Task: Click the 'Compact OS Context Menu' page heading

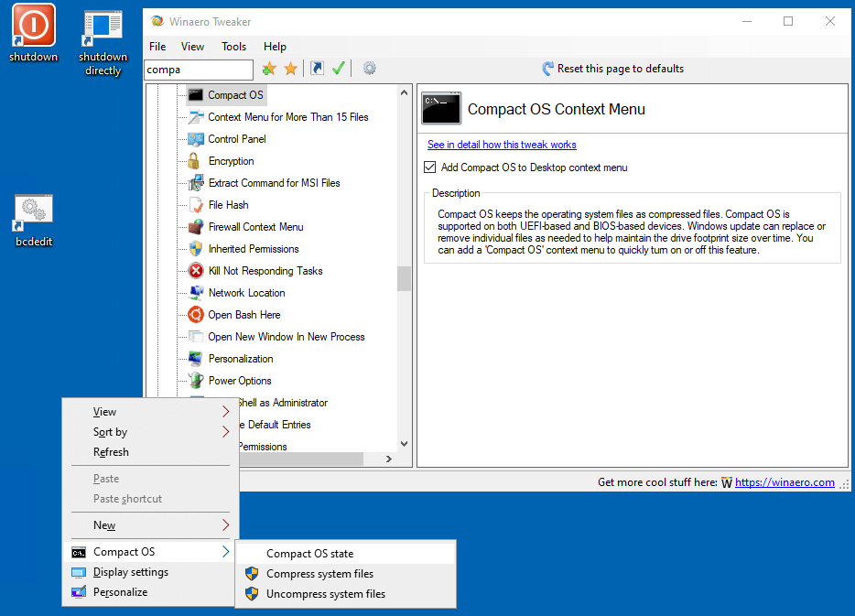Action: (x=557, y=109)
